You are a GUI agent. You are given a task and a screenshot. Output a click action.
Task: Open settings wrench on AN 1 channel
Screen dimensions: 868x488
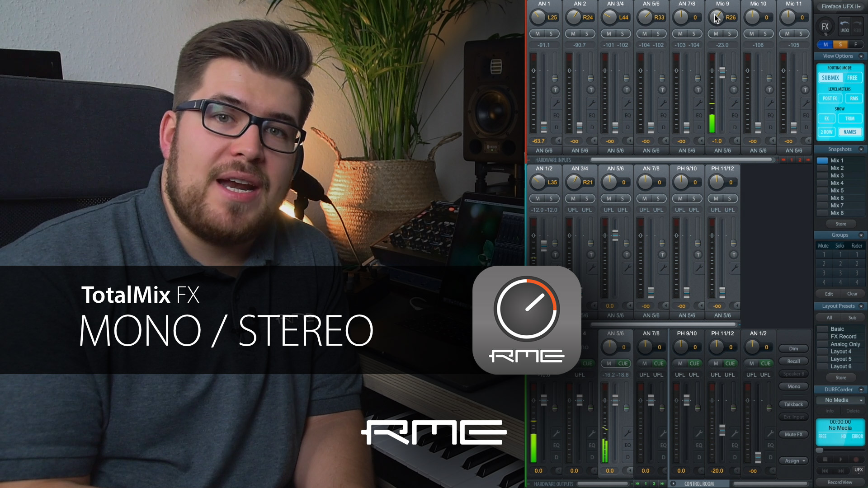(x=556, y=103)
